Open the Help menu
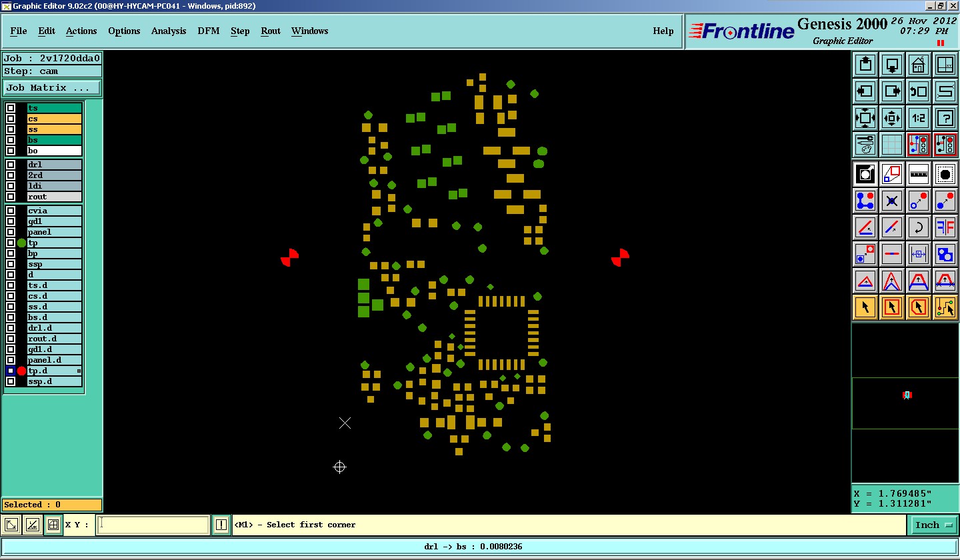 (x=663, y=31)
